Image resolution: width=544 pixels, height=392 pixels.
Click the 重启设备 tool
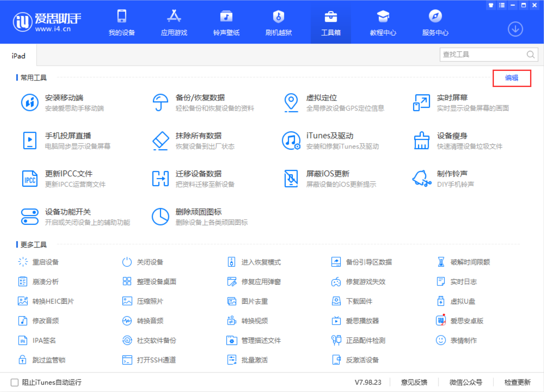pyautogui.click(x=38, y=262)
